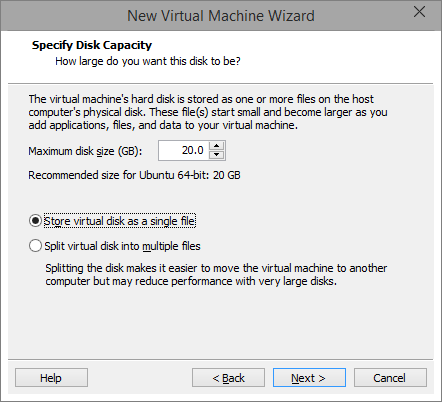This screenshot has width=442, height=402.
Task: Click the New Virtual Machine Wizard title bar
Action: (221, 16)
